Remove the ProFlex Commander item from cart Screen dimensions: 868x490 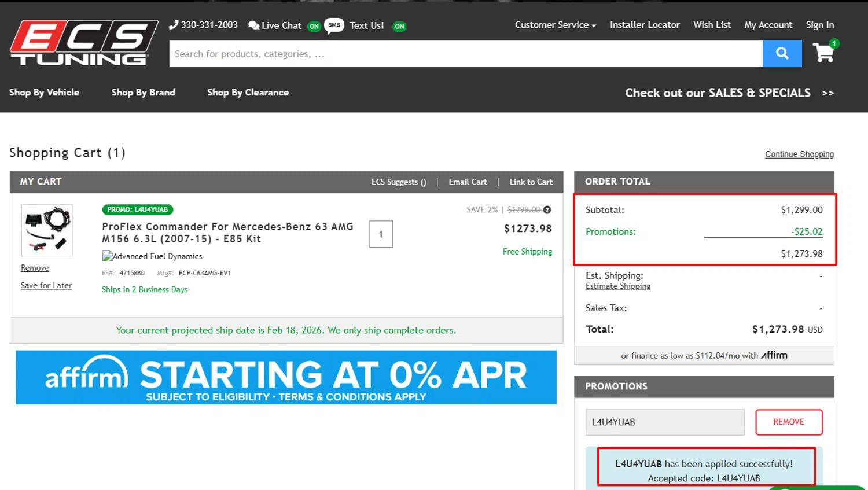[35, 268]
